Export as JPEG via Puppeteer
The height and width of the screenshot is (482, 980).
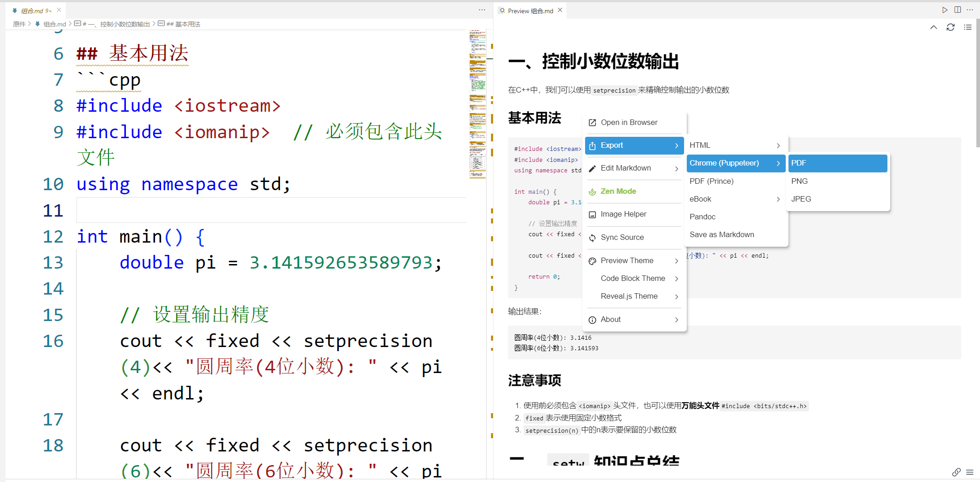pyautogui.click(x=838, y=199)
